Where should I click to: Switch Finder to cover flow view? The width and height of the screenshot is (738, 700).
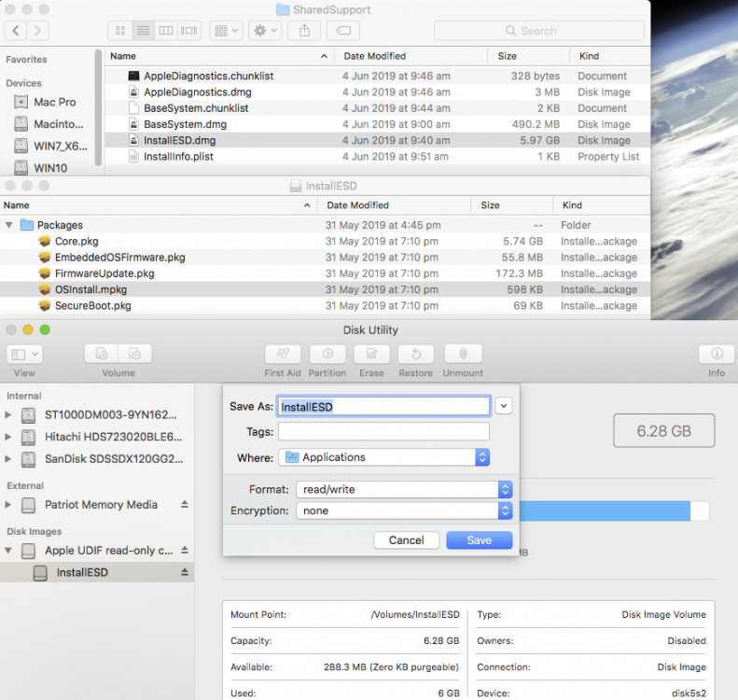(x=189, y=31)
